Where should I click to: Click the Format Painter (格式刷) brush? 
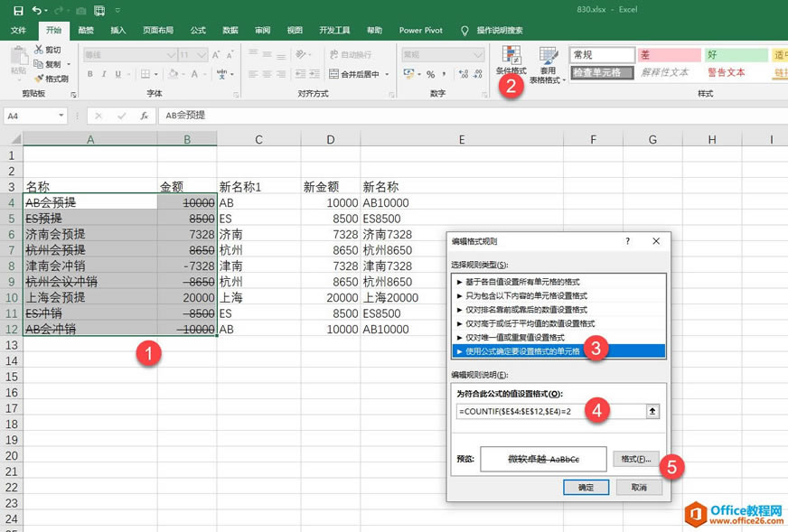coord(39,79)
